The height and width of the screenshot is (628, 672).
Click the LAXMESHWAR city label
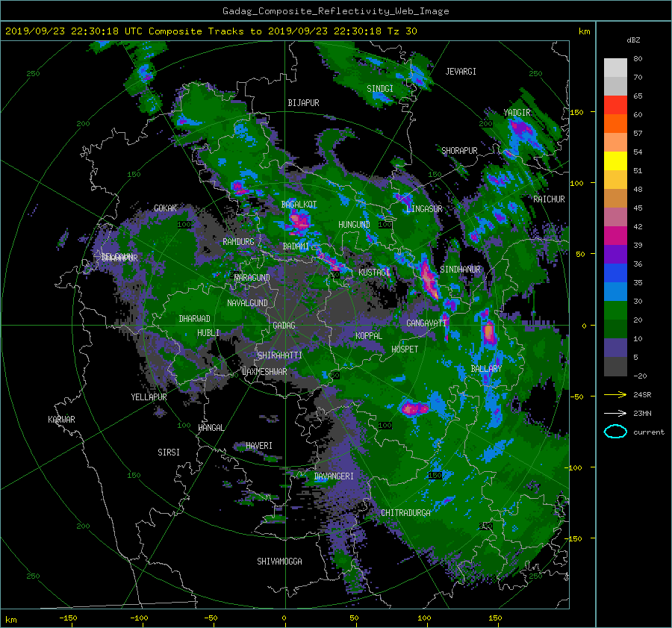264,372
